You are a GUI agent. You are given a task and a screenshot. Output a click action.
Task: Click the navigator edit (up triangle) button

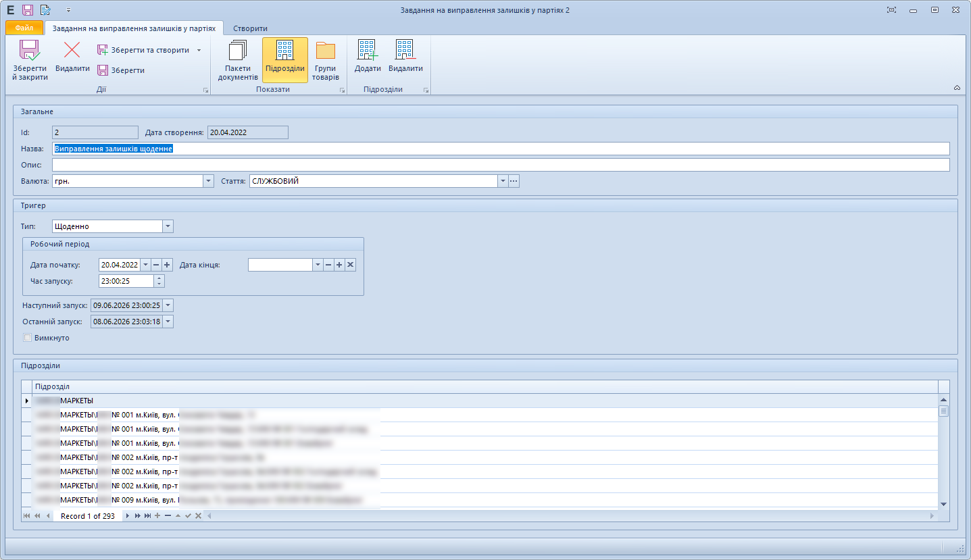pos(178,516)
